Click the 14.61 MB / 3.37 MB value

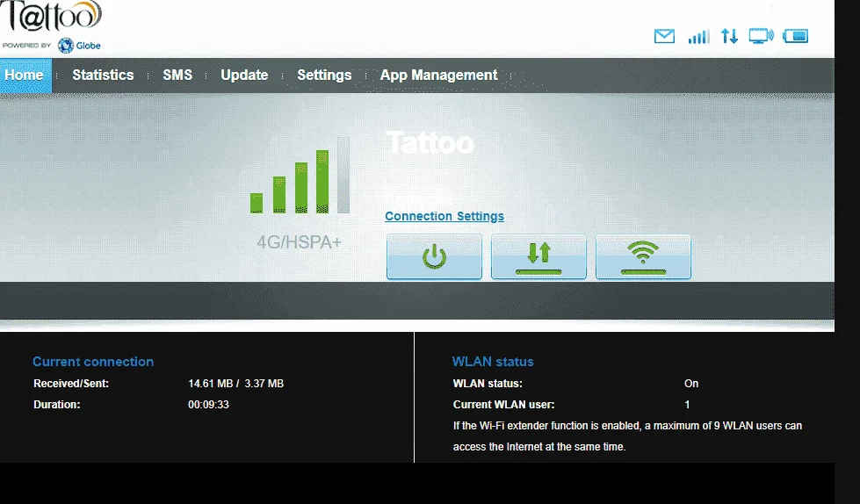coord(235,384)
